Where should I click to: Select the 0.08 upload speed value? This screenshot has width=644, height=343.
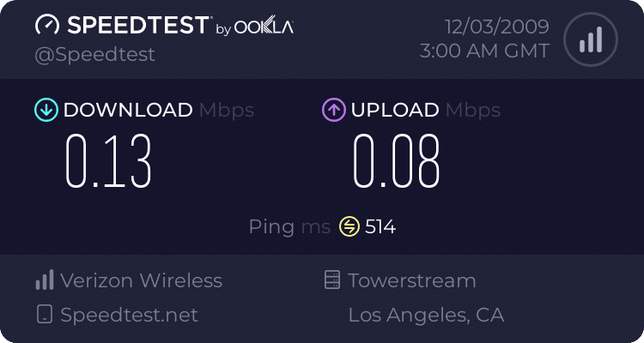(397, 161)
